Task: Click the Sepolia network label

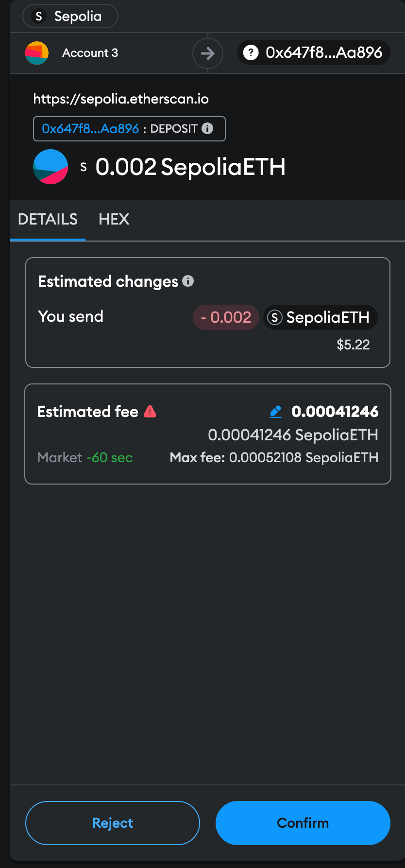Action: (78, 17)
